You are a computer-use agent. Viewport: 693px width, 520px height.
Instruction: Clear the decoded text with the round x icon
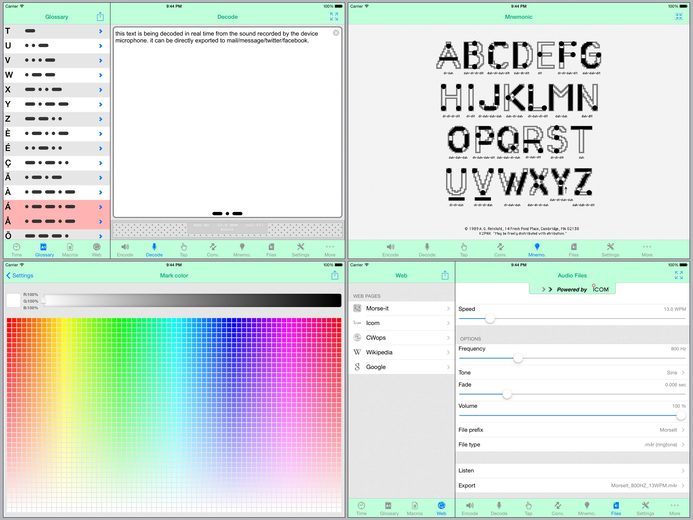click(336, 33)
